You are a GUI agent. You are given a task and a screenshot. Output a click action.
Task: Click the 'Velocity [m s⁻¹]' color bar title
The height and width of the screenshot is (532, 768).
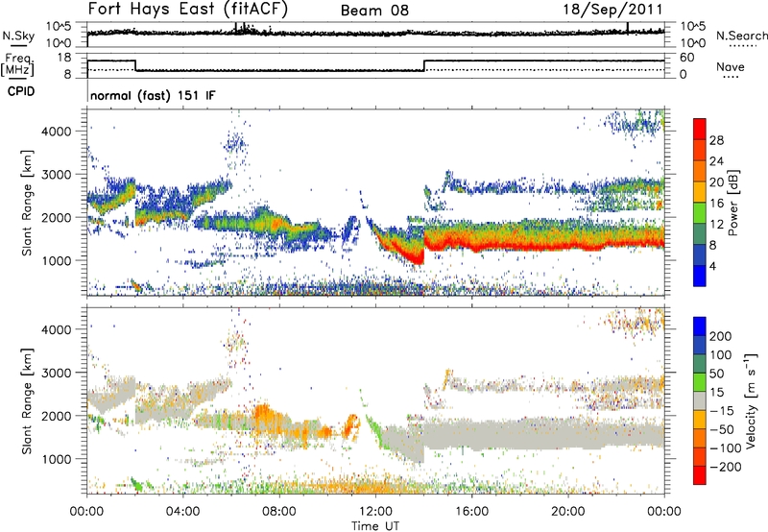[751, 400]
